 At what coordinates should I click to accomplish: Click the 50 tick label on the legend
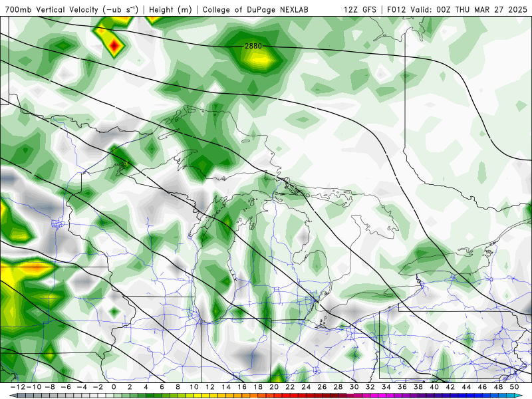coord(514,387)
